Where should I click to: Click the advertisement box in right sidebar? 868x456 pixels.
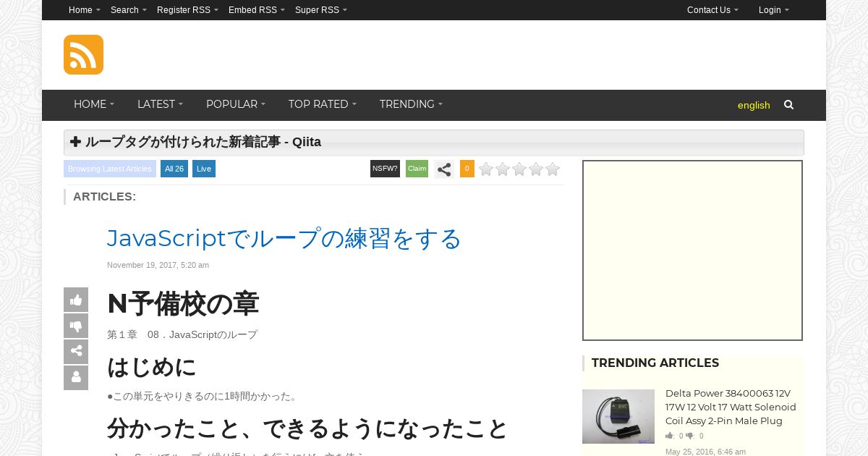693,250
